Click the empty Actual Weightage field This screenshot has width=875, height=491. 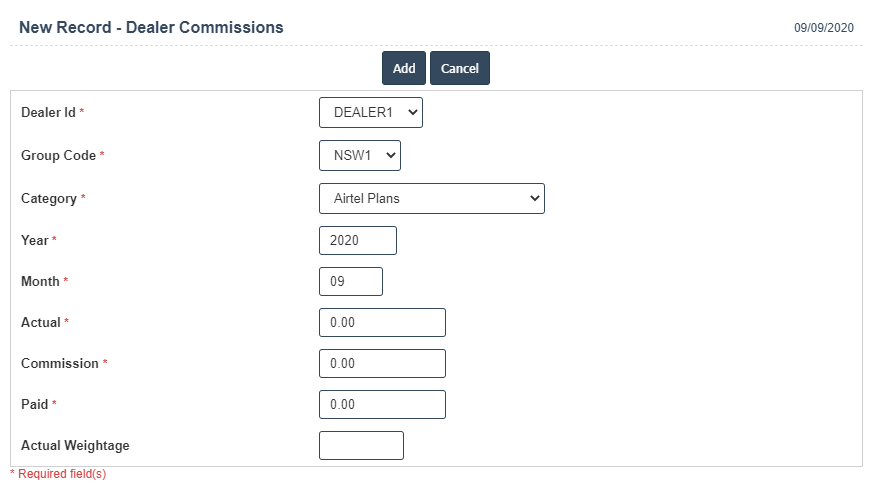[361, 445]
